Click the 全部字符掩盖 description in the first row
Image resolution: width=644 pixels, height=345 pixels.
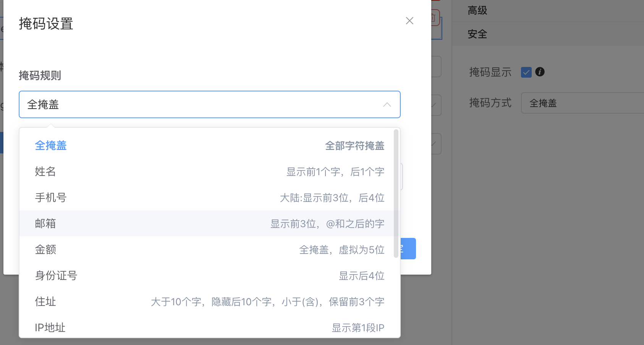pos(354,146)
